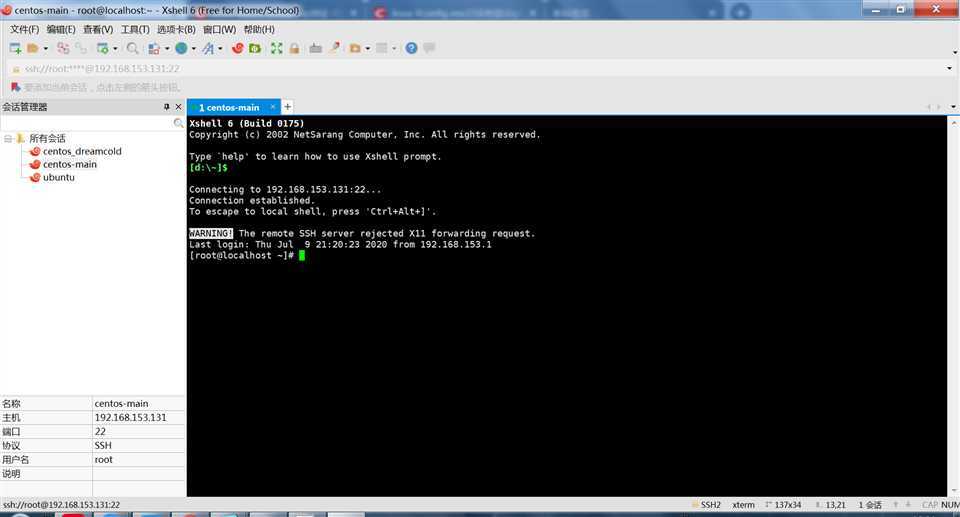Open the tab list dropdown arrow
Image resolution: width=960 pixels, height=517 pixels.
click(953, 107)
